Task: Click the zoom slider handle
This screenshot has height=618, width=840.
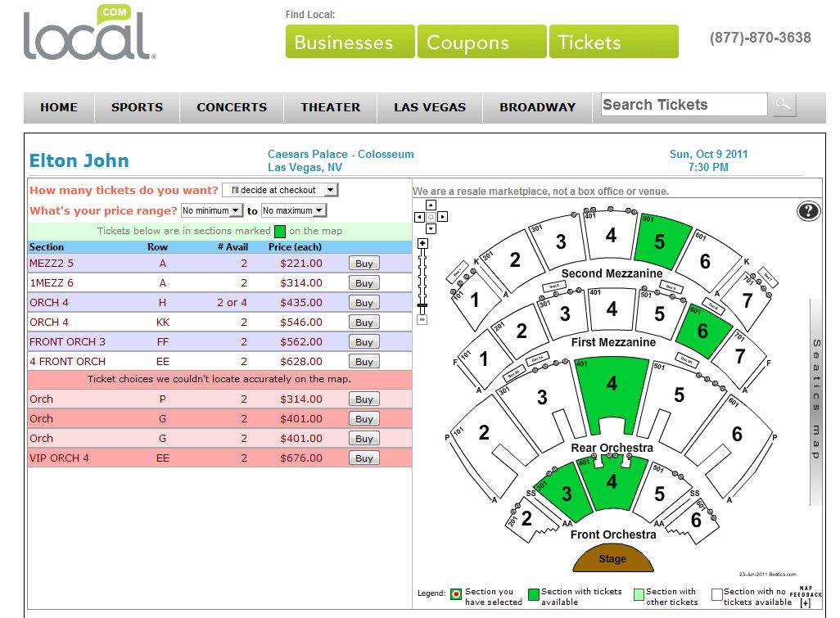Action: pos(422,305)
